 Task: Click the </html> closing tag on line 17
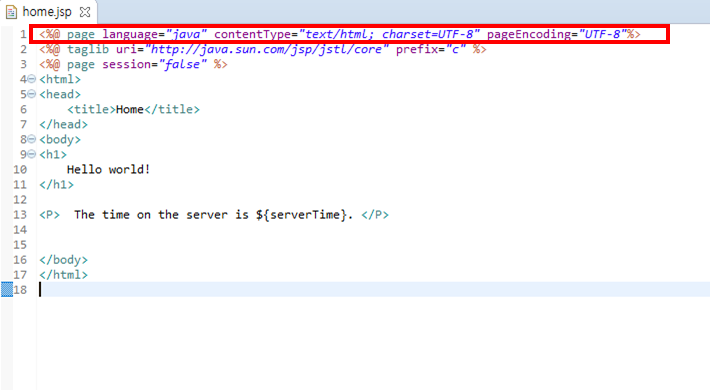point(63,275)
